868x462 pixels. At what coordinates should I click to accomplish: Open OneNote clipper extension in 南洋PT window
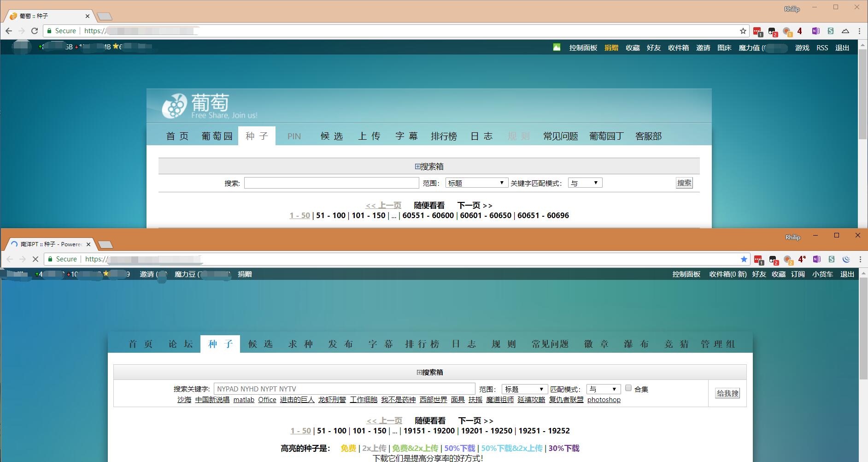[817, 259]
